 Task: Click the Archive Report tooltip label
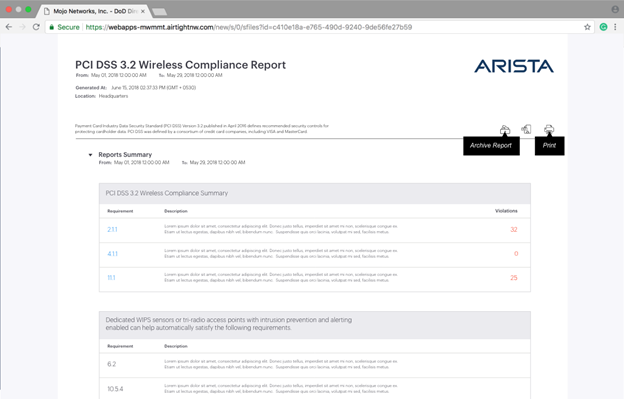pos(491,146)
